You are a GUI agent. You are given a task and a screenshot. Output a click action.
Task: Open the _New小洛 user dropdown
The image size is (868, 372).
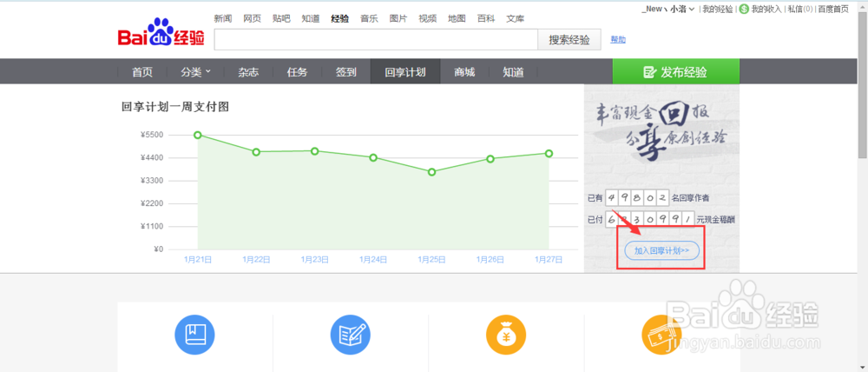coord(668,9)
